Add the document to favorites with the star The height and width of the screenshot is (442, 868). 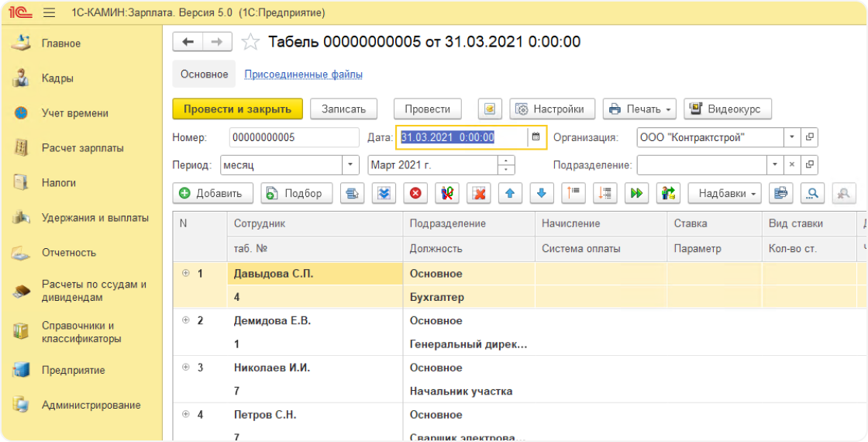tap(251, 42)
